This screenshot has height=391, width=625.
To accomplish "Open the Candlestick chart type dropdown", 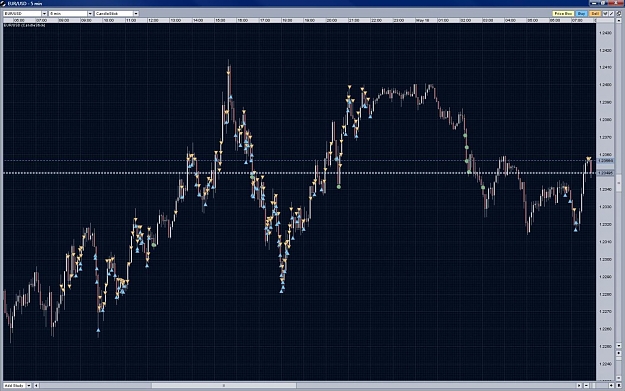I will click(x=136, y=14).
